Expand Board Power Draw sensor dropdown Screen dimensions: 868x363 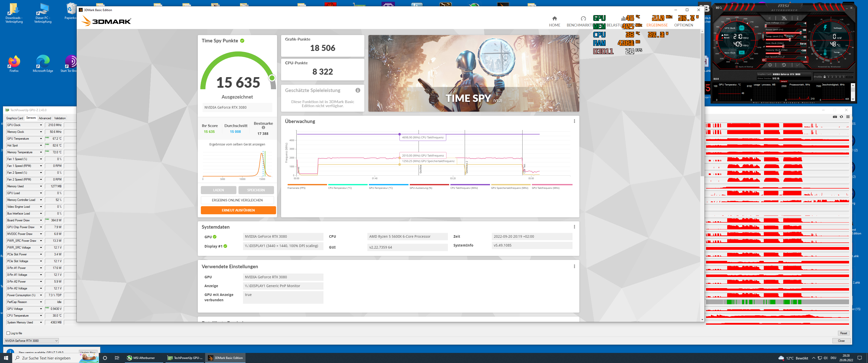point(41,220)
